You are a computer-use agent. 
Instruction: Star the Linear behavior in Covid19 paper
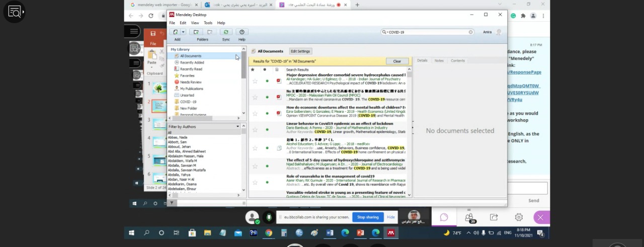tap(255, 129)
